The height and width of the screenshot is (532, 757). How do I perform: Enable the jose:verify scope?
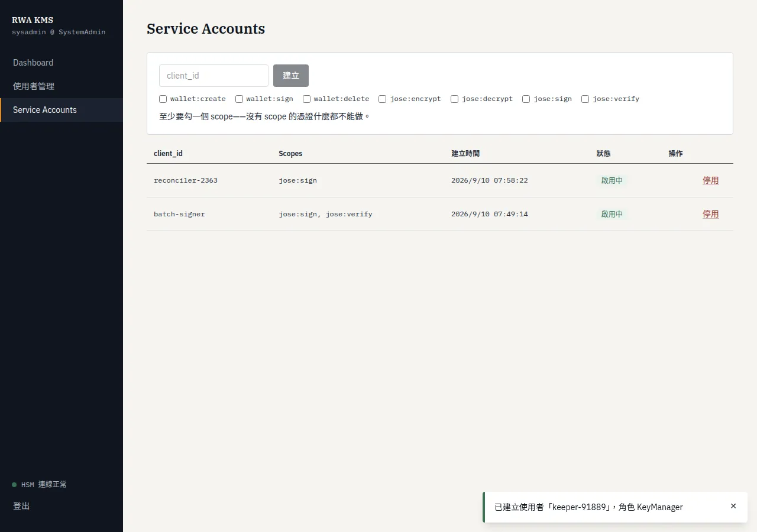coord(585,99)
